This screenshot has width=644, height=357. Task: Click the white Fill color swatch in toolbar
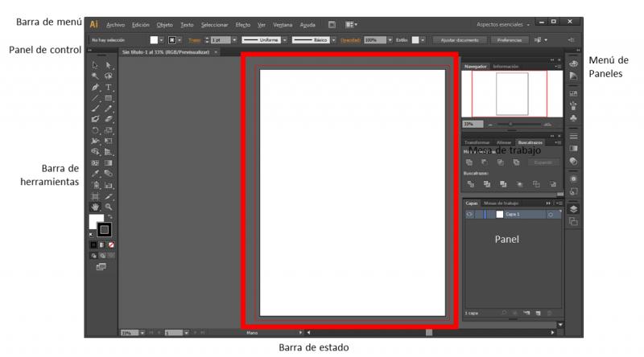(x=96, y=221)
